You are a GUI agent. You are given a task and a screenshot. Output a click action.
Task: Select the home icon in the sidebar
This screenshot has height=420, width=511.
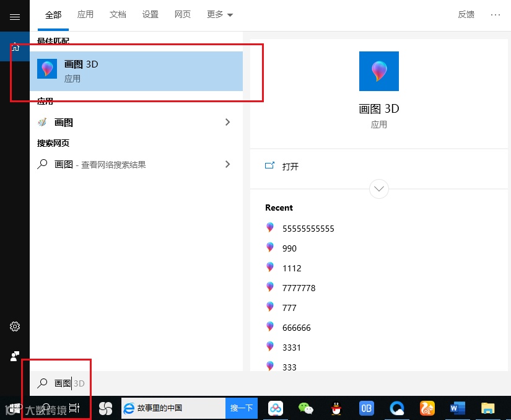click(15, 47)
